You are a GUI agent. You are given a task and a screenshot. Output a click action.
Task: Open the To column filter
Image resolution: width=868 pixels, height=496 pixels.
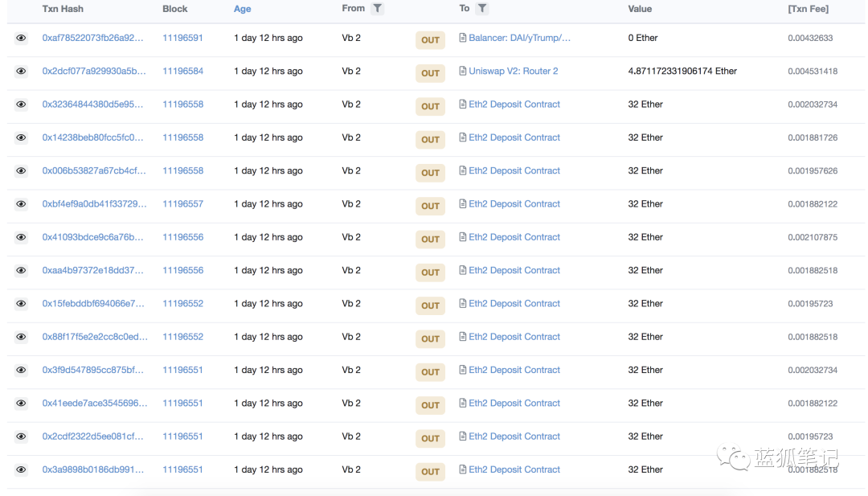click(x=482, y=8)
